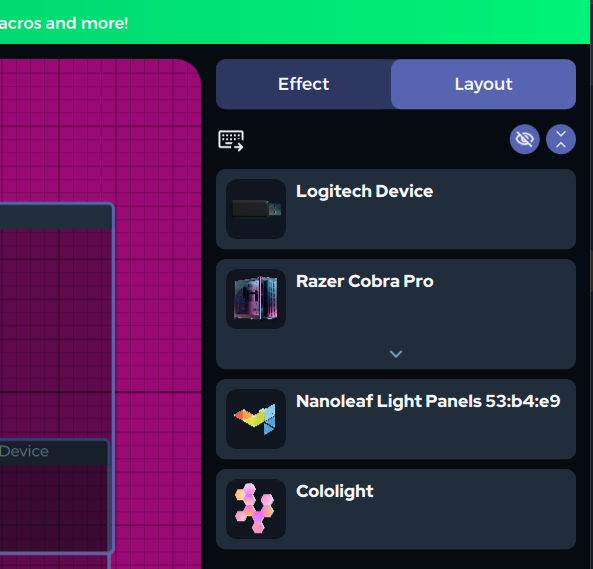
Task: Click the green promotional banner
Action: click(295, 22)
